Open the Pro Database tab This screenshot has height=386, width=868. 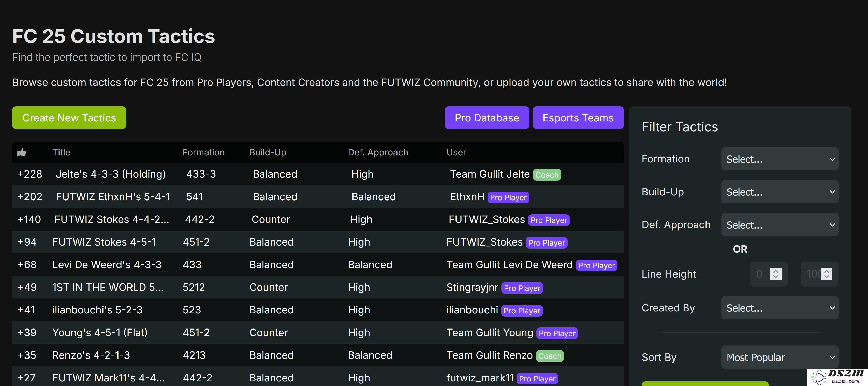(x=487, y=118)
